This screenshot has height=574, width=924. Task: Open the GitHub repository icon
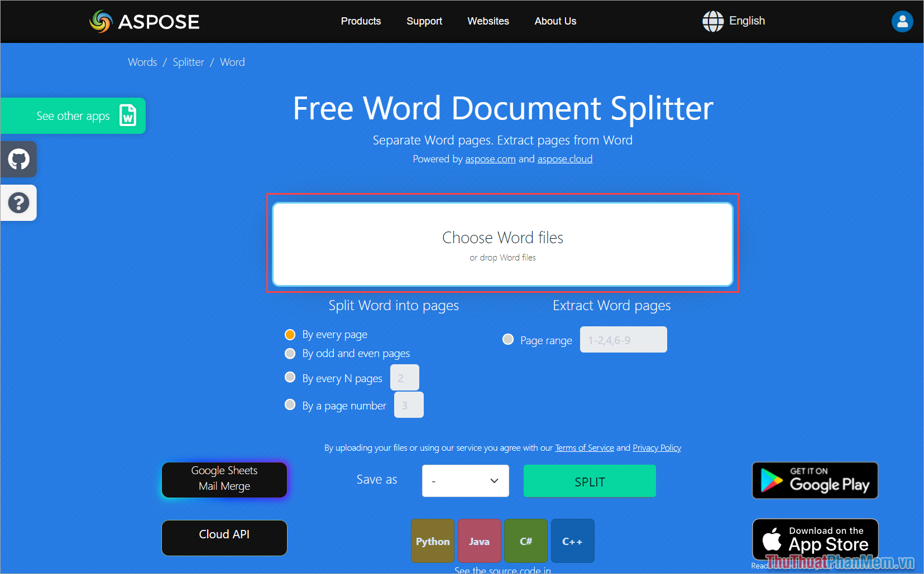pos(18,159)
